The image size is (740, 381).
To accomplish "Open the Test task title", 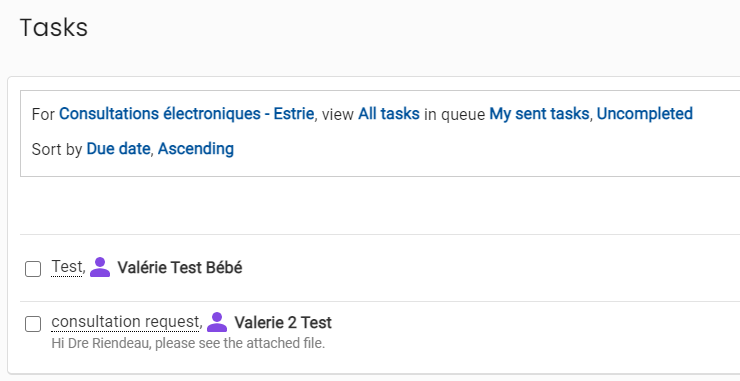I will tap(67, 267).
